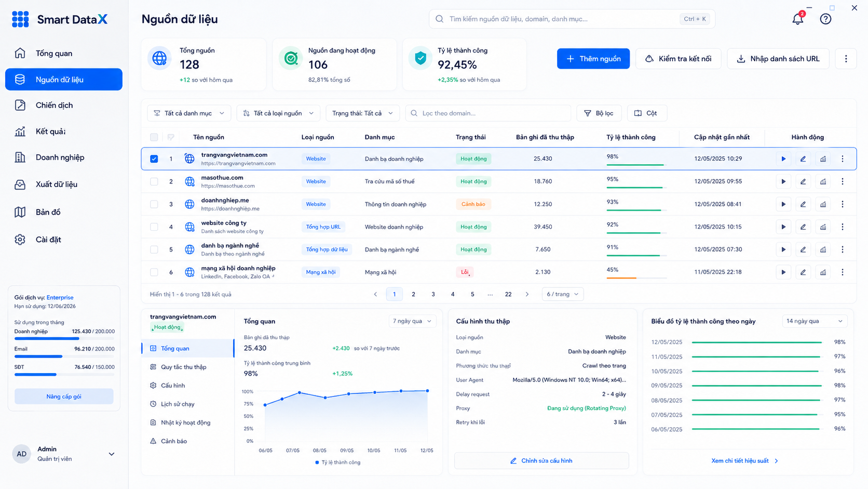
Task: Expand the Tất cả danh mục dropdown
Action: click(x=189, y=113)
